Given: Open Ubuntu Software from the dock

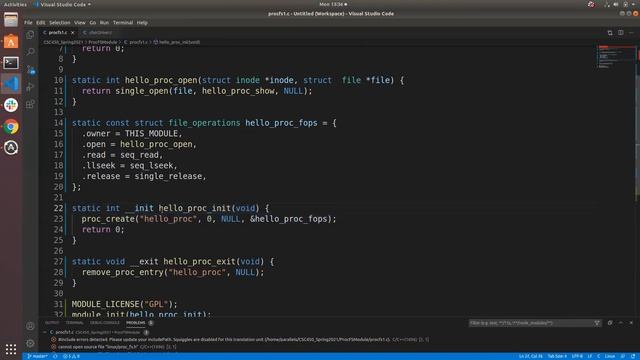Looking at the screenshot, I should coord(11,42).
